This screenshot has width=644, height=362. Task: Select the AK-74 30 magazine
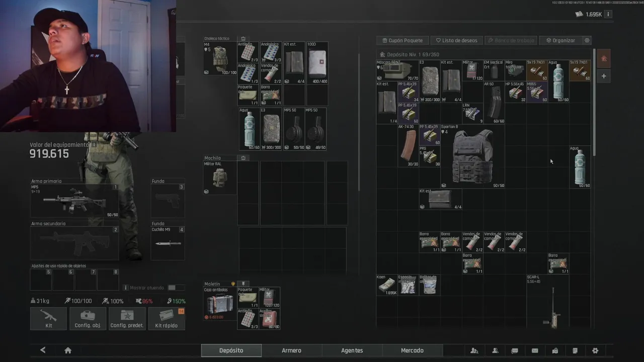tap(409, 146)
